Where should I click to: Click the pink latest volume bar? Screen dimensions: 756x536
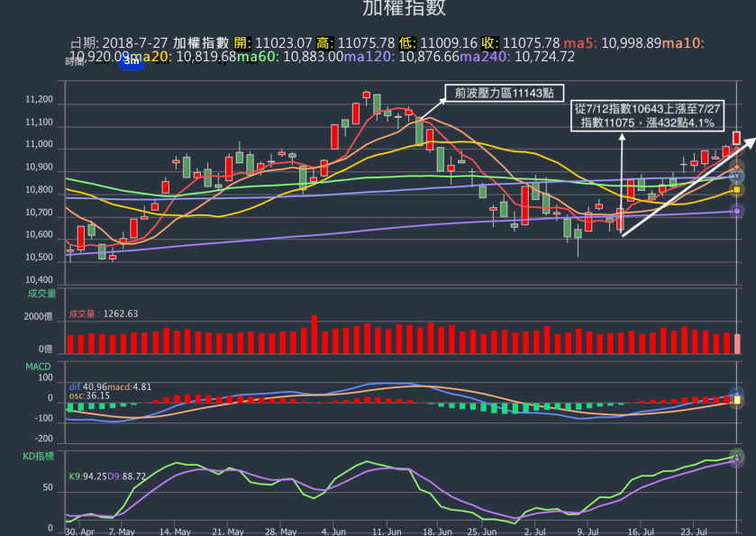737,343
